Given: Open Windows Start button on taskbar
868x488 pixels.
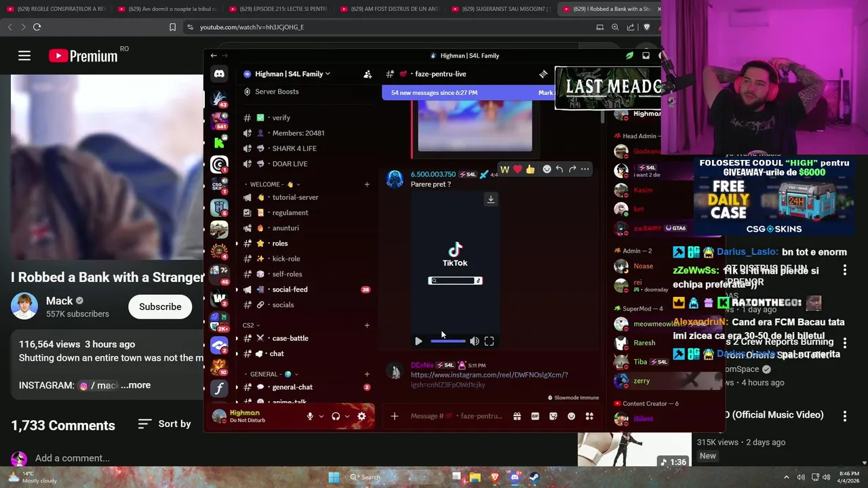Looking at the screenshot, I should point(334,477).
